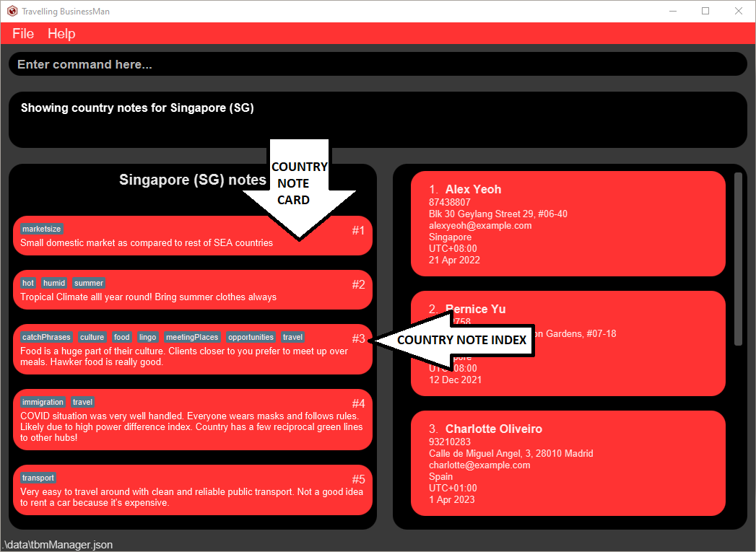The image size is (756, 552).
Task: Click the 'humid' tag
Action: (x=54, y=282)
